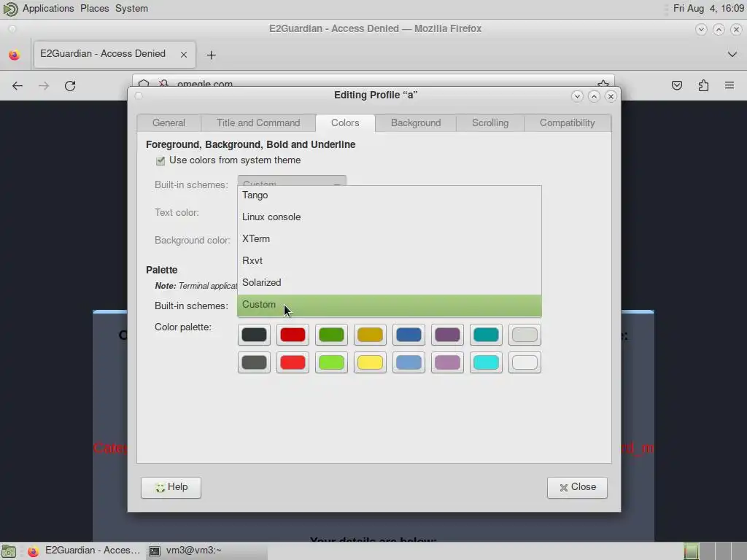
Task: Pick the white palette swatch
Action: (x=525, y=362)
